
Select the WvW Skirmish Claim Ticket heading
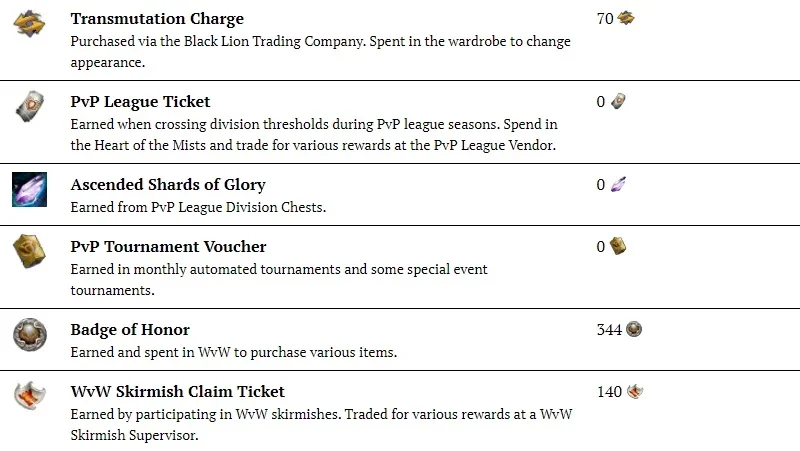point(178,391)
